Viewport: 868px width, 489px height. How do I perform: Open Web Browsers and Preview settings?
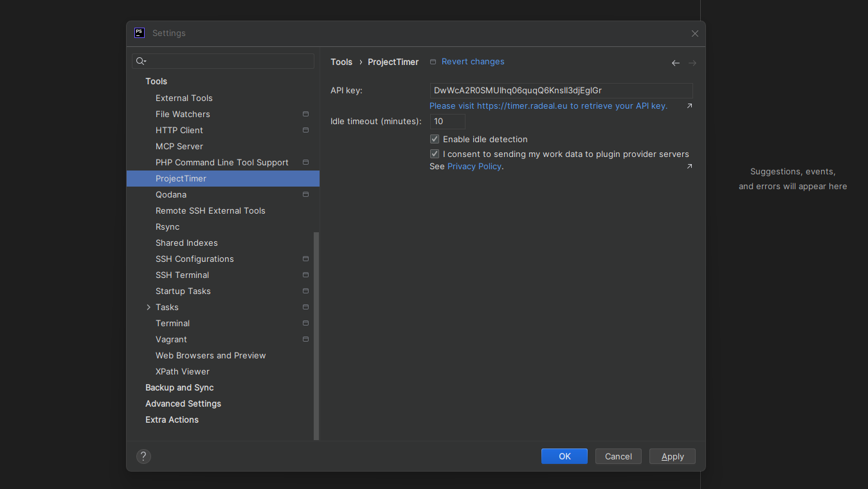tap(211, 355)
